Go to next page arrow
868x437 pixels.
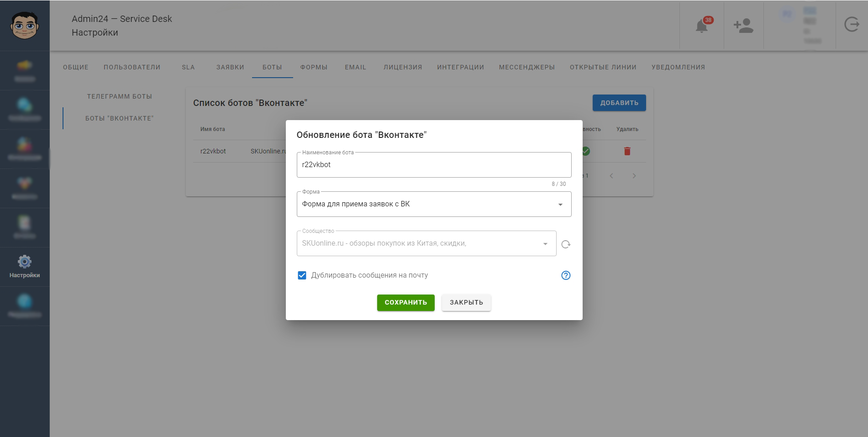click(634, 176)
